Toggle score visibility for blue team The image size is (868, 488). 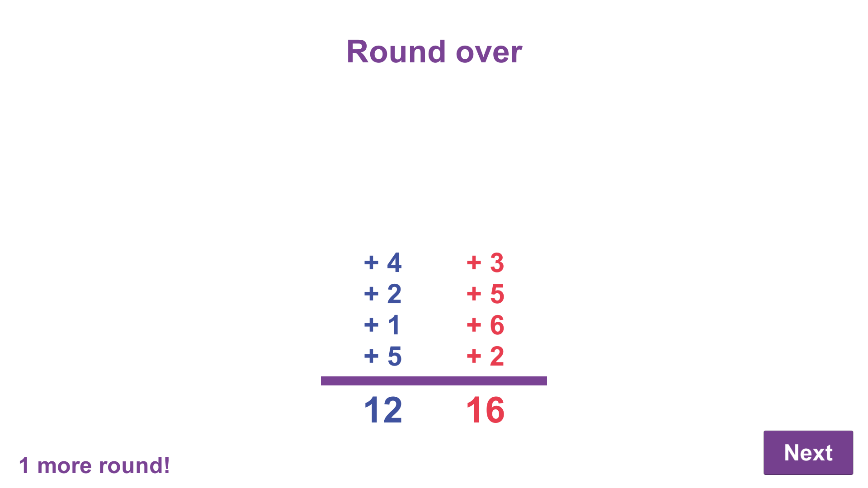click(x=383, y=409)
